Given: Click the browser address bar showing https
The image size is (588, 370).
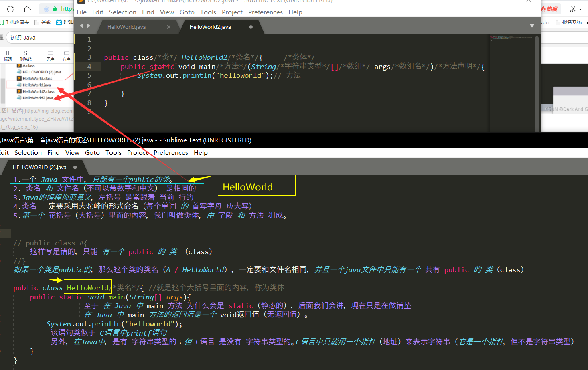Looking at the screenshot, I should (57, 9).
